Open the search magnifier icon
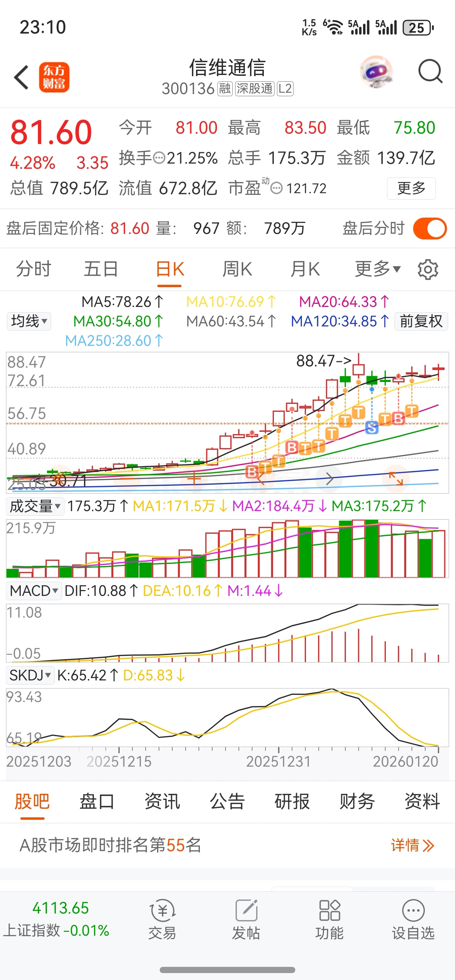The height and width of the screenshot is (980, 455). point(430,71)
